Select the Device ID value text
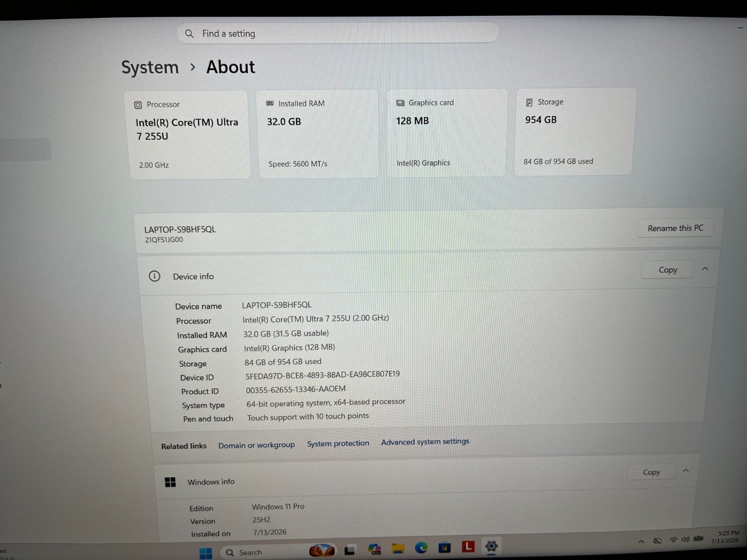The image size is (747, 560). 323,375
